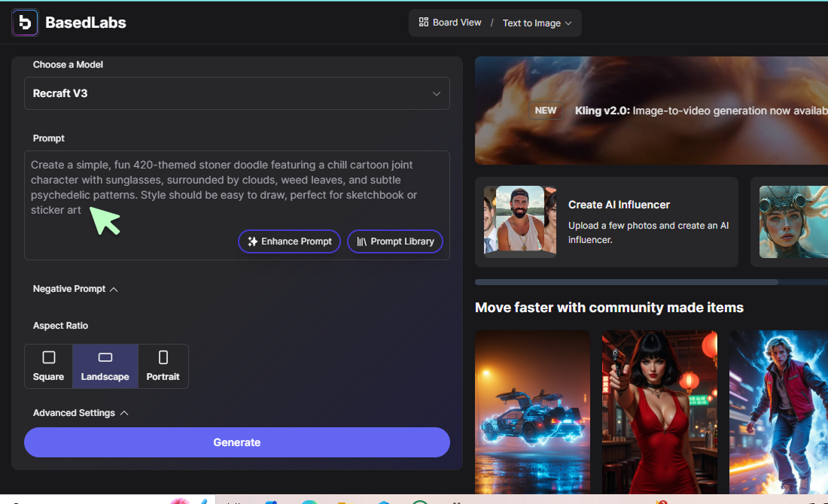828x504 pixels.
Task: Open the Create AI Influencer card
Action: point(607,222)
